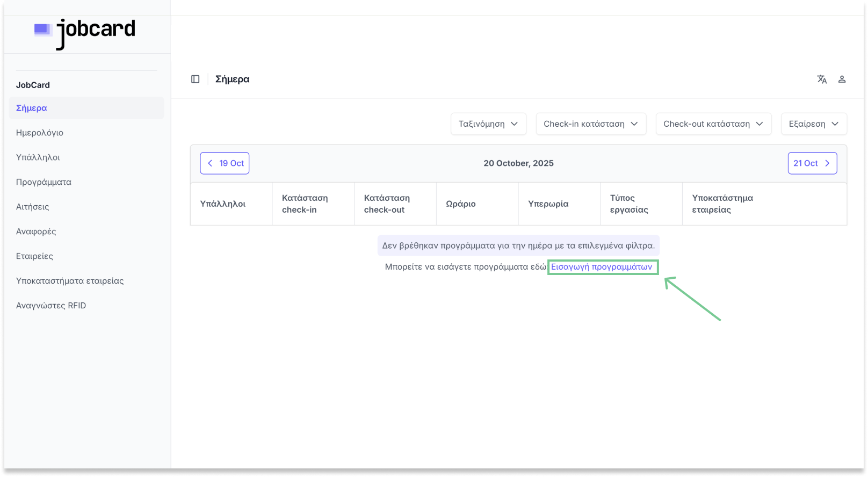868x477 pixels.
Task: Open Προγράμματα in the sidebar
Action: tap(44, 182)
